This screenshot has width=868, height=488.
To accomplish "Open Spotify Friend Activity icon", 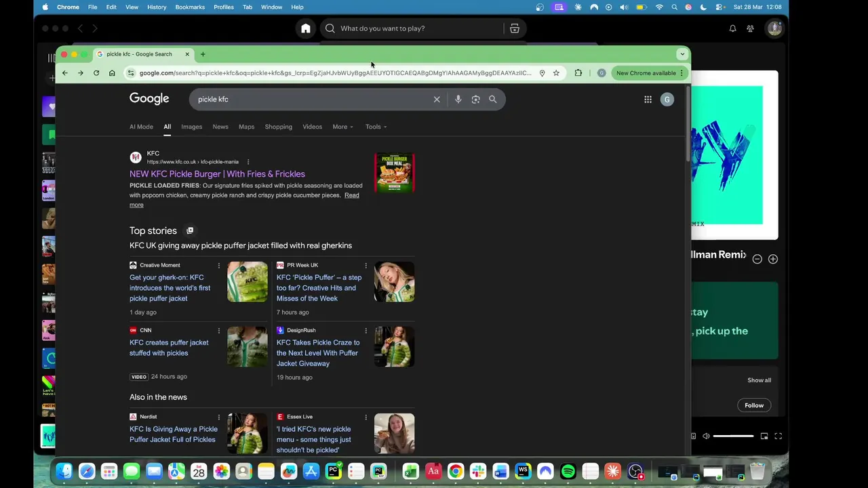I will pos(750,28).
